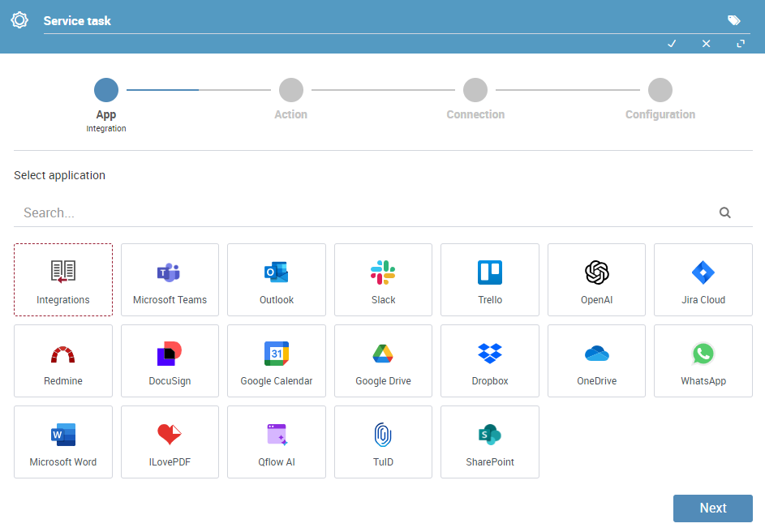Jump to the Configuration step
765x532 pixels.
tap(660, 99)
